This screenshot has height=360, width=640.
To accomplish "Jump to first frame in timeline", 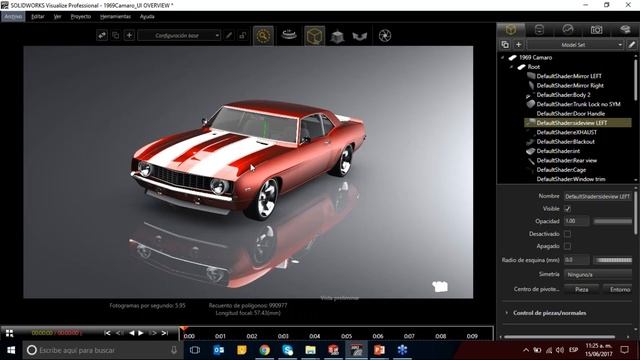I will 107,333.
